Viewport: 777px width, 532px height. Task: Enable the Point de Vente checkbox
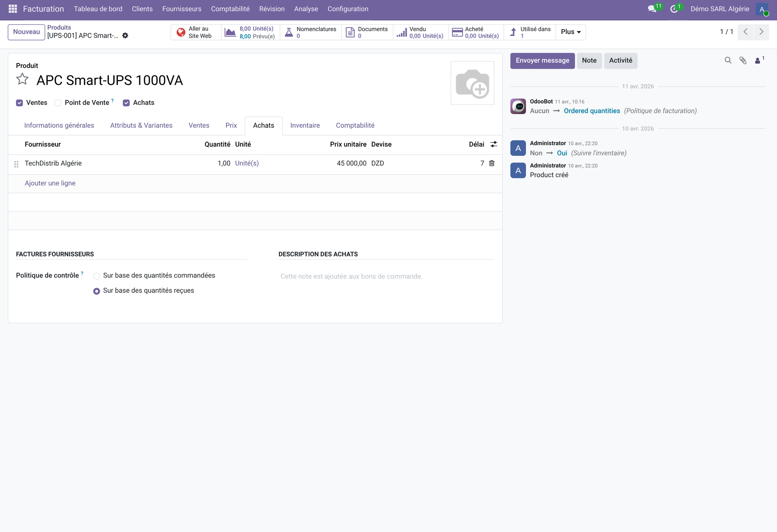[58, 103]
